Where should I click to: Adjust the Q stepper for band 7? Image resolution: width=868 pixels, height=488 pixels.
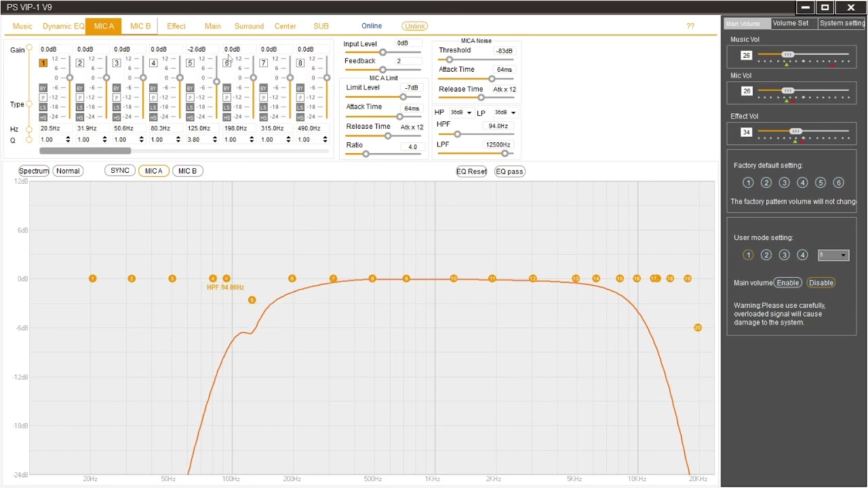(288, 140)
